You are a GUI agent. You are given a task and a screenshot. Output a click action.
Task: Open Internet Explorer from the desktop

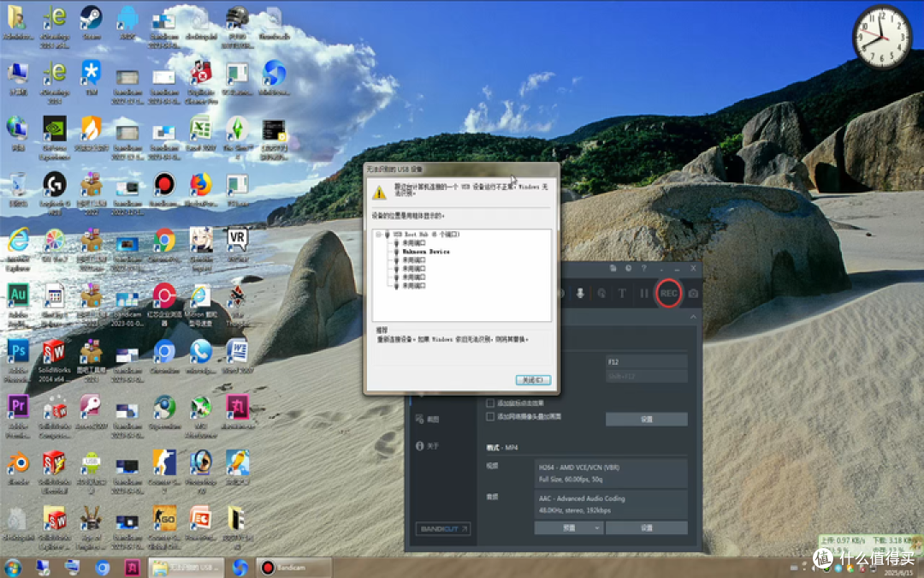pos(18,249)
